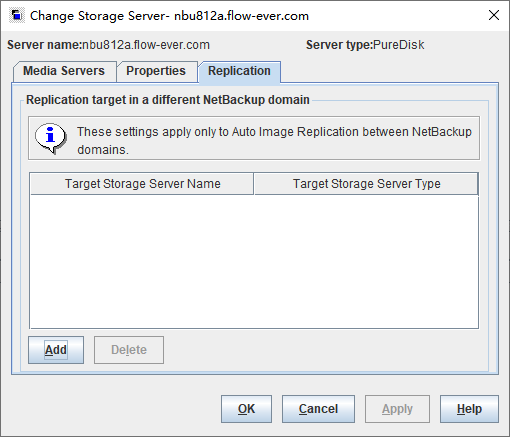Click the empty replication targets table area
The height and width of the screenshot is (437, 510).
pyautogui.click(x=254, y=261)
